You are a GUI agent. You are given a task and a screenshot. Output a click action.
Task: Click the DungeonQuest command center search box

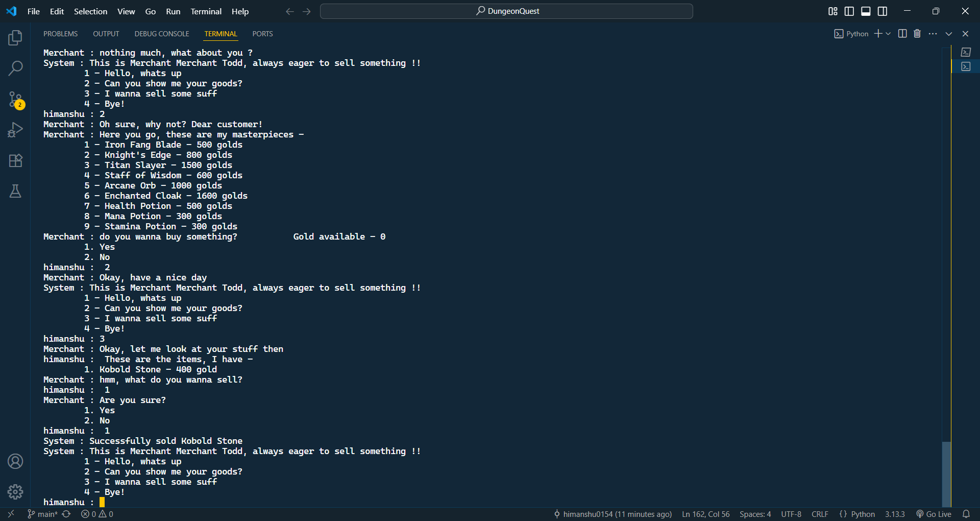click(x=506, y=11)
